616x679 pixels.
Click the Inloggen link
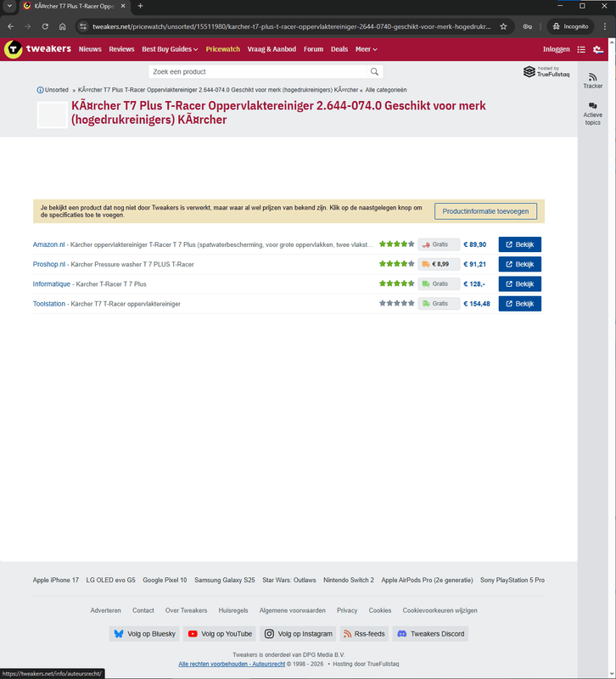(557, 49)
